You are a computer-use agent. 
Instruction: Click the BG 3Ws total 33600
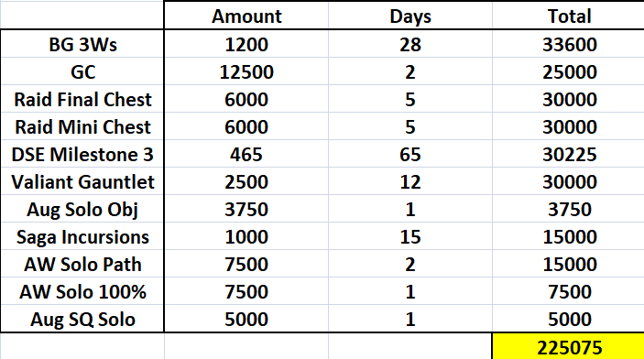(x=569, y=44)
